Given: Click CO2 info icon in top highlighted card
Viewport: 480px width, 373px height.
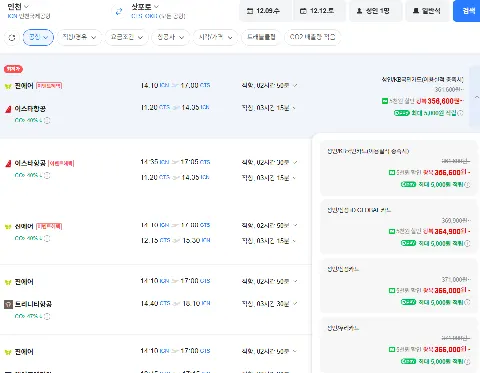Looking at the screenshot, I should click(47, 120).
